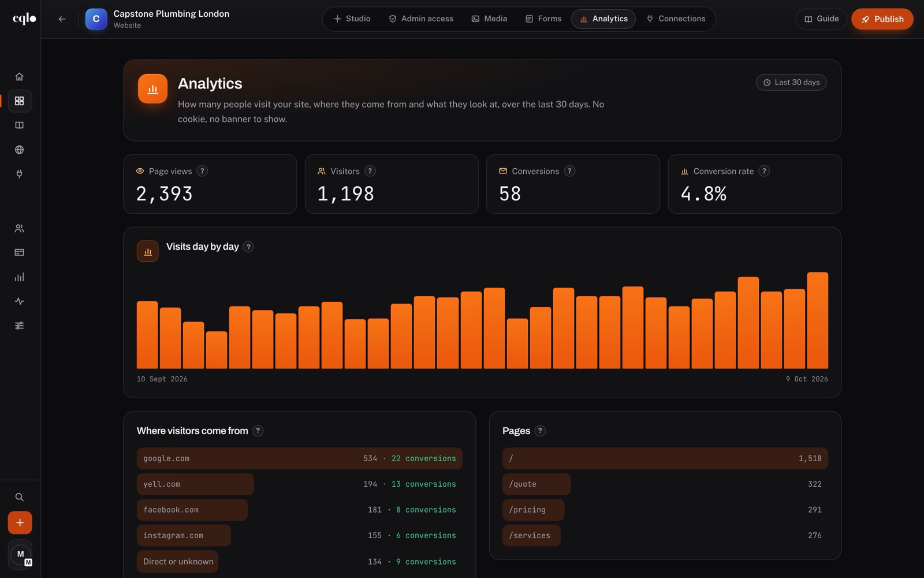The image size is (924, 578).
Task: Click the search icon in the sidebar
Action: coord(19,497)
